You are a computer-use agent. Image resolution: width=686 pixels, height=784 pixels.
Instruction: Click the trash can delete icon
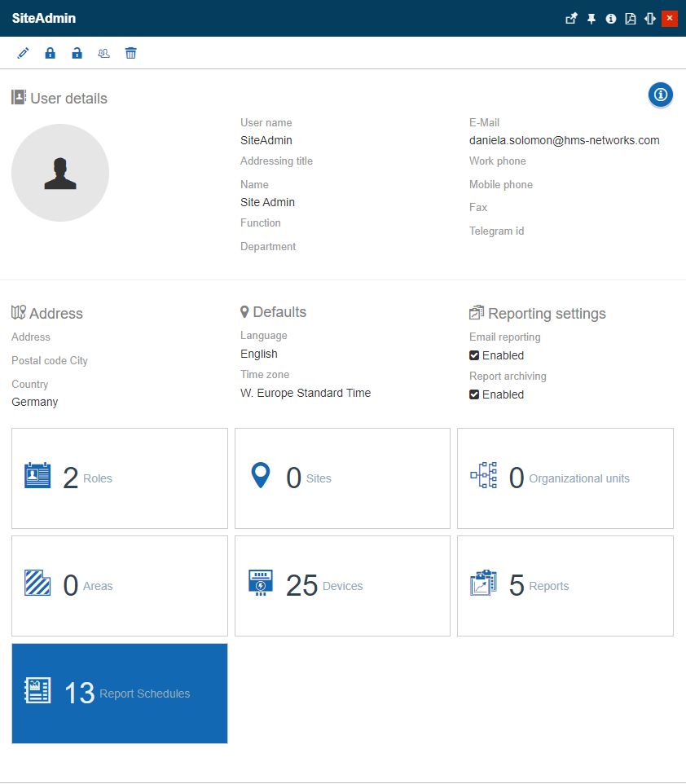coord(130,53)
